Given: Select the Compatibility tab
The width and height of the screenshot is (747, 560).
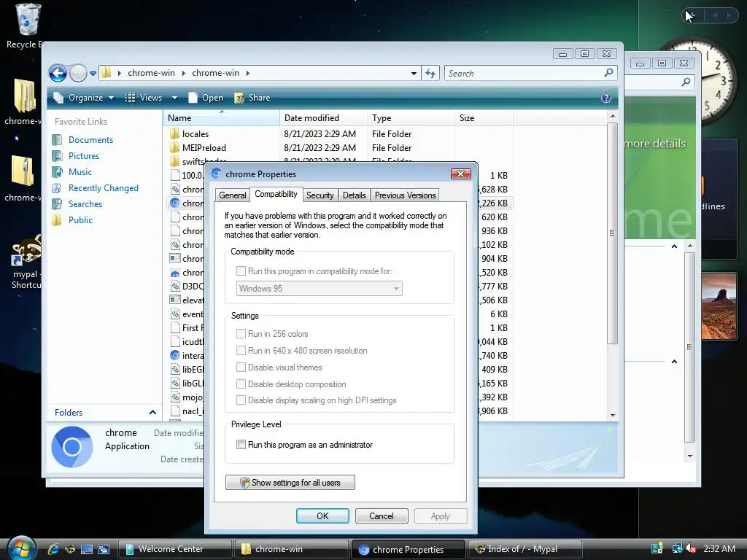Looking at the screenshot, I should 276,194.
